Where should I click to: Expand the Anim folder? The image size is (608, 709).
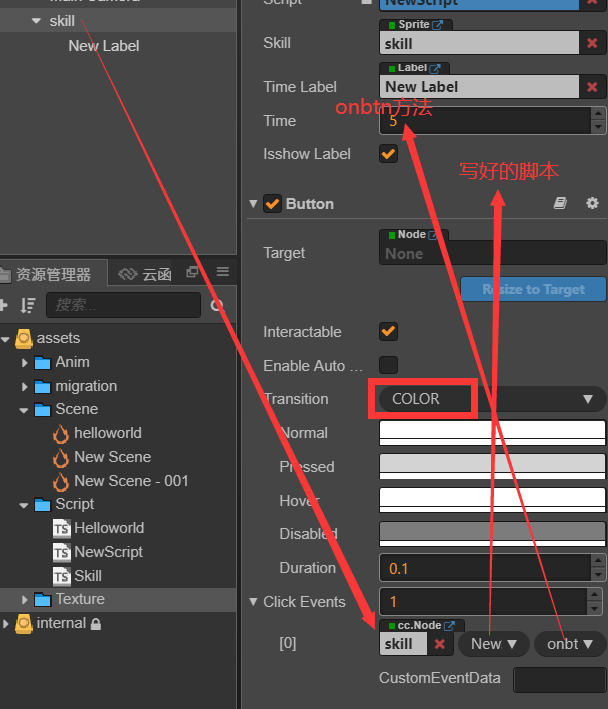coord(24,363)
